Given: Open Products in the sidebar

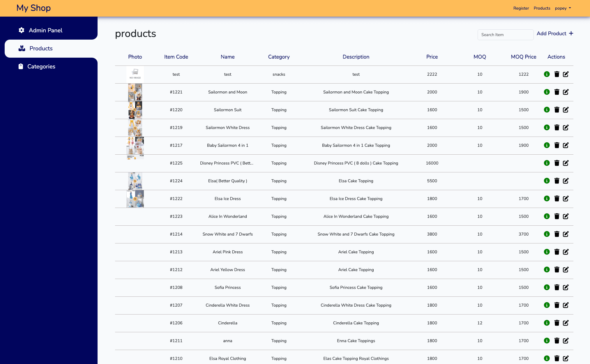Looking at the screenshot, I should tap(41, 48).
